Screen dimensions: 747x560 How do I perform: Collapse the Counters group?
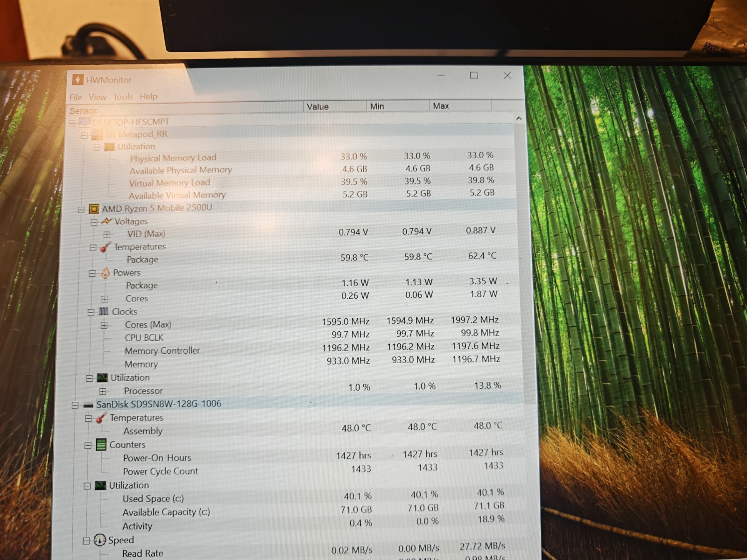(x=88, y=446)
